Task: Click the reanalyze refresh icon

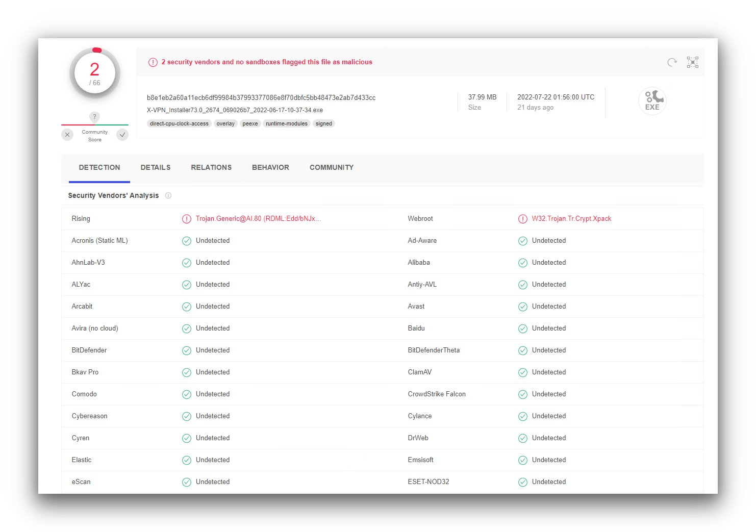Action: 672,62
